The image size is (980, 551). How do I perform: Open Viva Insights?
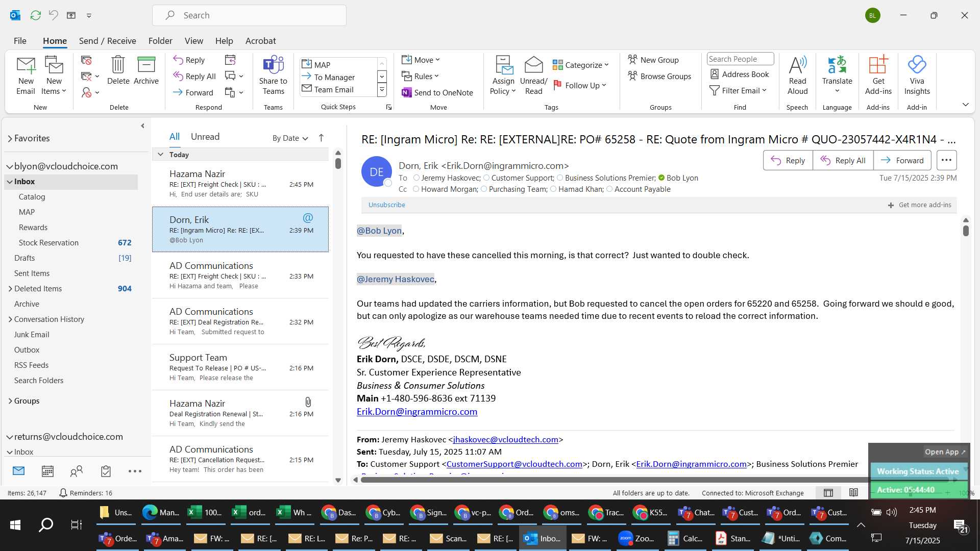tap(917, 76)
